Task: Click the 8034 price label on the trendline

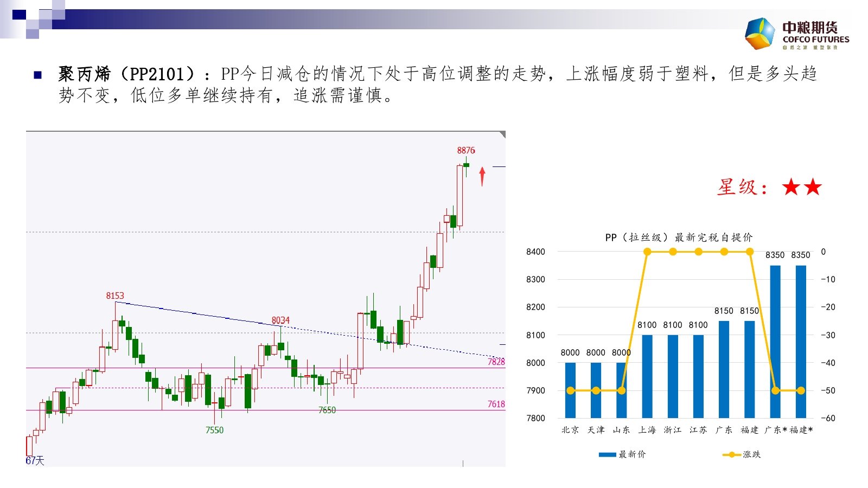Action: click(280, 320)
